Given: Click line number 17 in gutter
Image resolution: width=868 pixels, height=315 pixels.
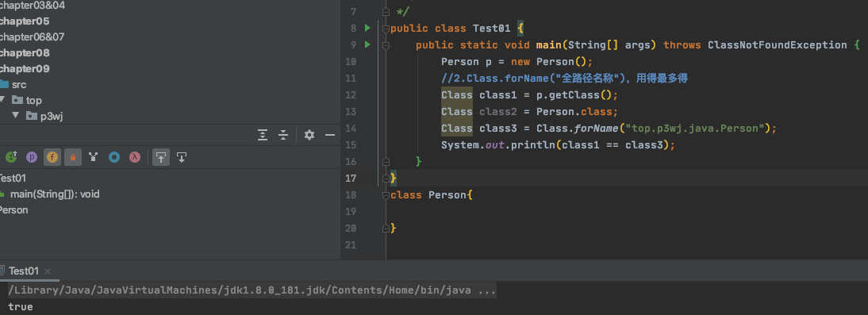Looking at the screenshot, I should pyautogui.click(x=351, y=178).
